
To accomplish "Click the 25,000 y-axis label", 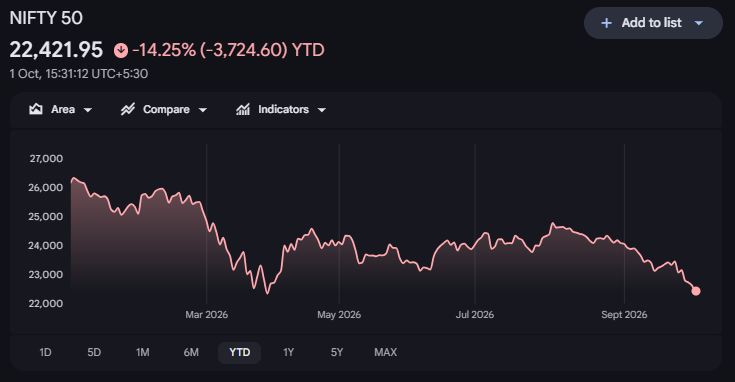I will click(45, 217).
